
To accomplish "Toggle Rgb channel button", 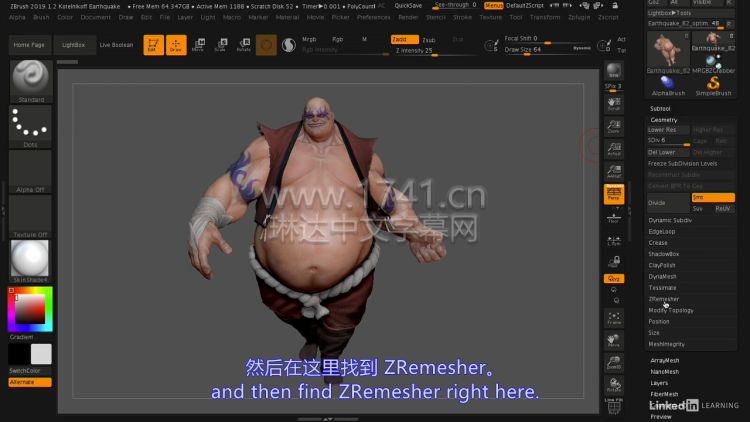I will click(x=337, y=39).
